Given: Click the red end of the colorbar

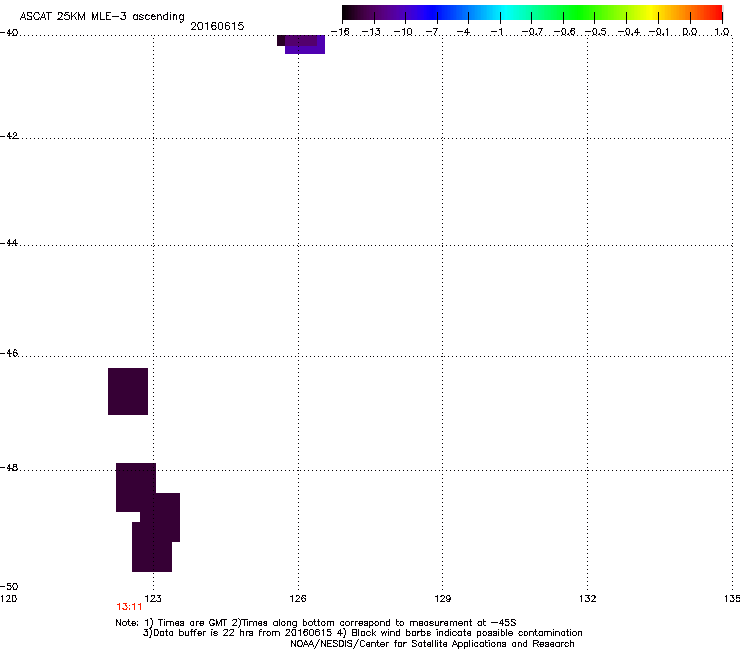Looking at the screenshot, I should 713,12.
